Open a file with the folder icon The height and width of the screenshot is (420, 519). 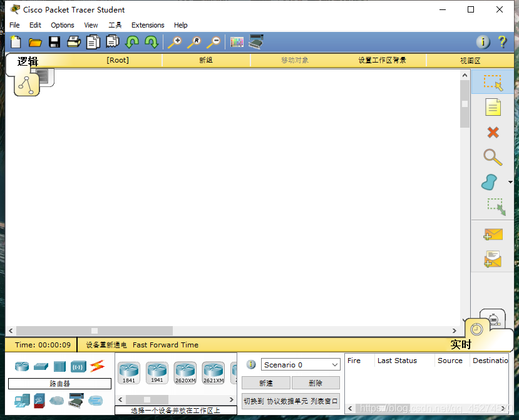tap(35, 43)
